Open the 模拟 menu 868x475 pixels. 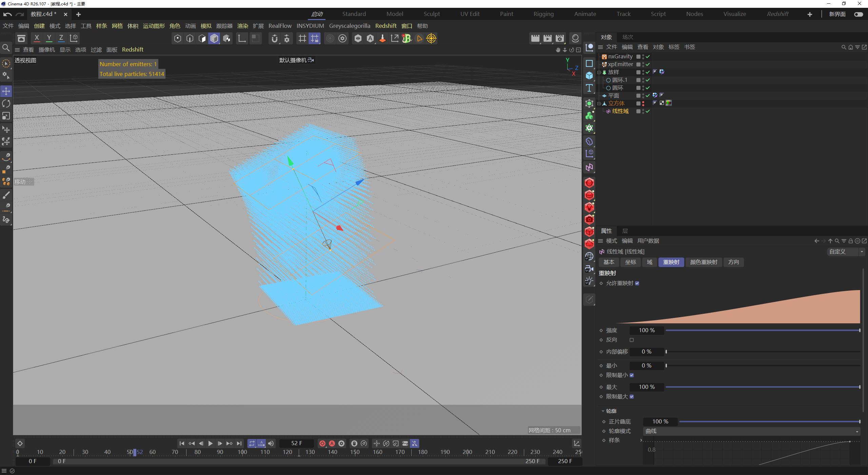(x=206, y=26)
